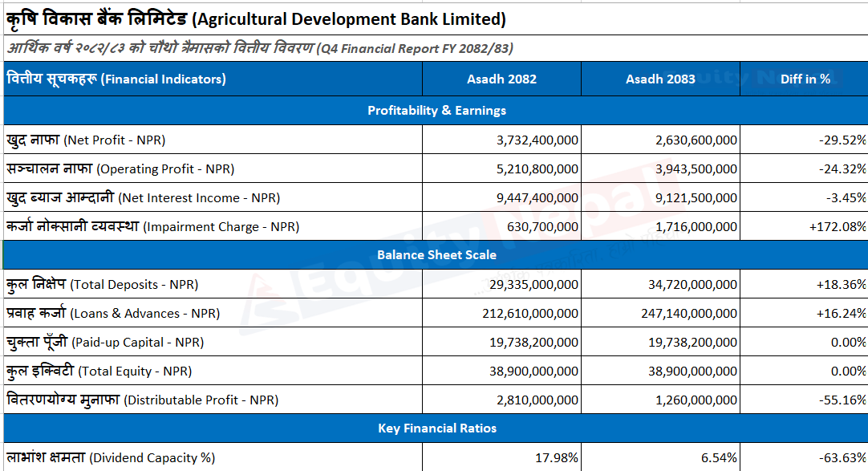Select the Operating Profit -24.32% cell

tap(805, 169)
